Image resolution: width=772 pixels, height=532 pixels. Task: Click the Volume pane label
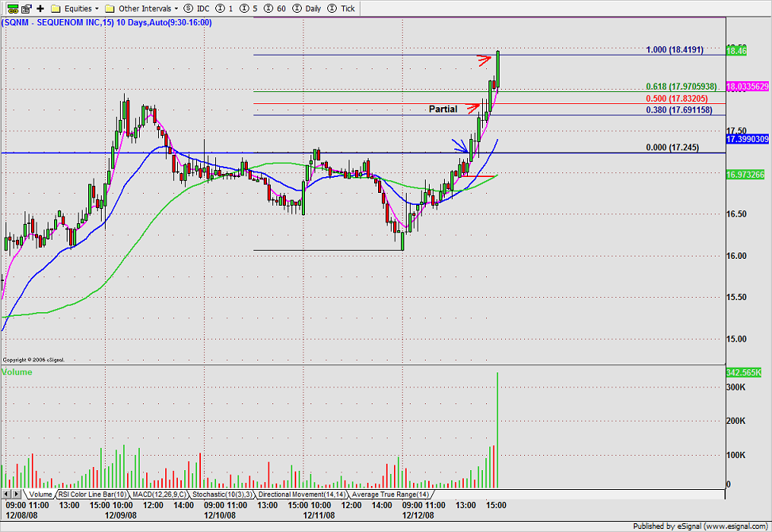(17, 372)
